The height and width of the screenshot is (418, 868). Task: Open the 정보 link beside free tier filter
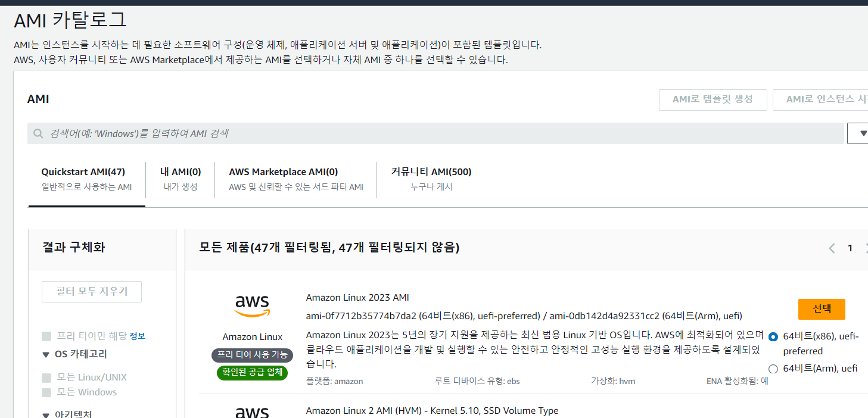point(138,336)
